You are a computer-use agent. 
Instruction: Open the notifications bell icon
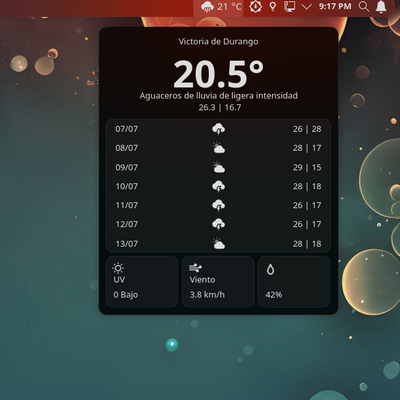click(381, 7)
